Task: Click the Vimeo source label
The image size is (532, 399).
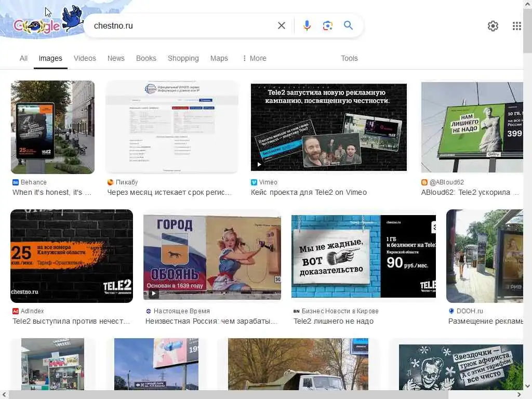Action: click(268, 182)
